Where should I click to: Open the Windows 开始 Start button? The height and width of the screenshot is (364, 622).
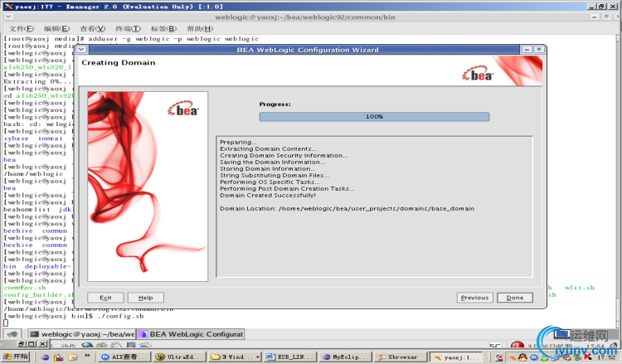pos(16,357)
